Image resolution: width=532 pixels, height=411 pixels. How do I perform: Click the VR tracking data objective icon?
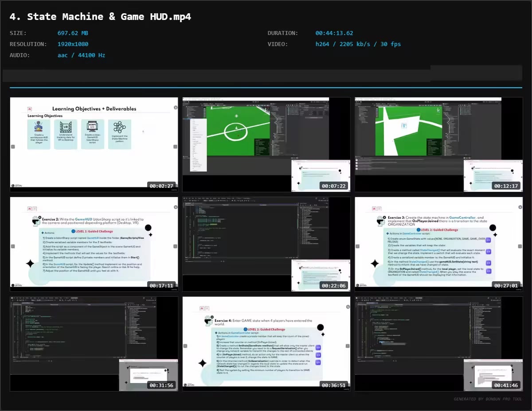click(x=66, y=127)
